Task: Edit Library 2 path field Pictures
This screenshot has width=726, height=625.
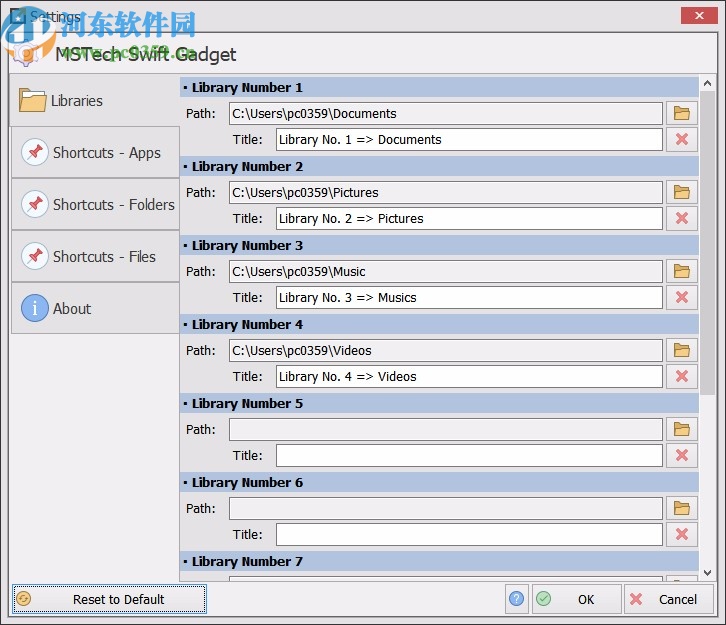Action: coord(446,193)
